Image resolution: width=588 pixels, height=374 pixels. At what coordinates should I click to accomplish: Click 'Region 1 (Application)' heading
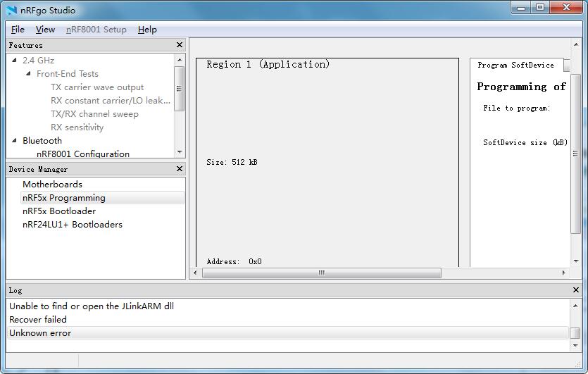click(268, 64)
